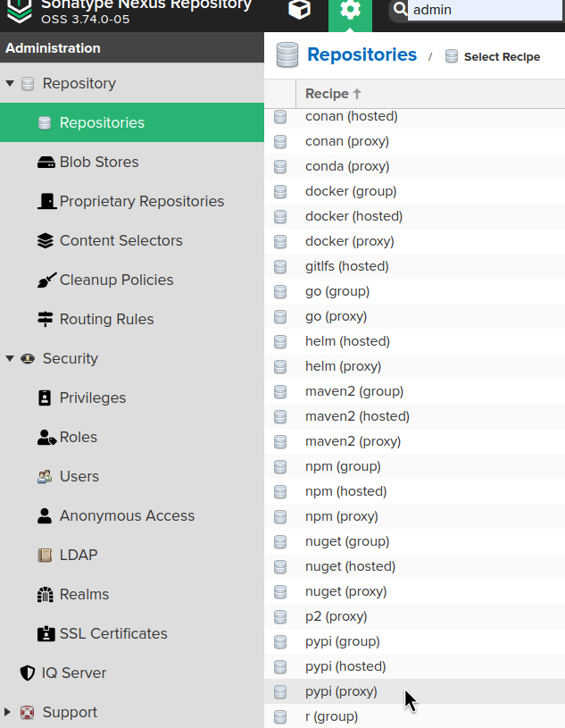Click the Blob Stores drive icon
Screen dimensions: 565x728
coord(46,163)
